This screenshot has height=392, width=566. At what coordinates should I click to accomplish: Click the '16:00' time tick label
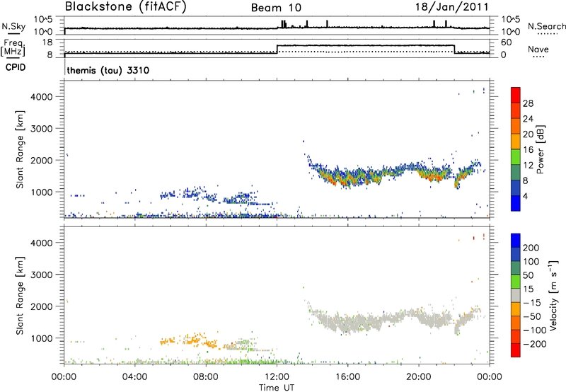(x=347, y=377)
